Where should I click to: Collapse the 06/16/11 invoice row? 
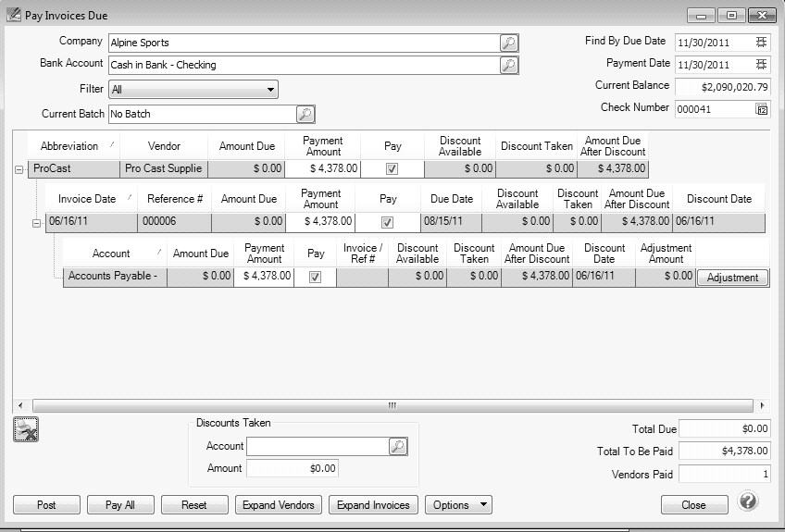click(37, 222)
